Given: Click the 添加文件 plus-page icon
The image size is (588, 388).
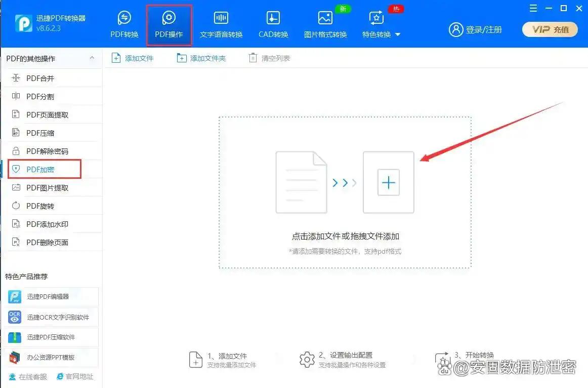Looking at the screenshot, I should [116, 58].
